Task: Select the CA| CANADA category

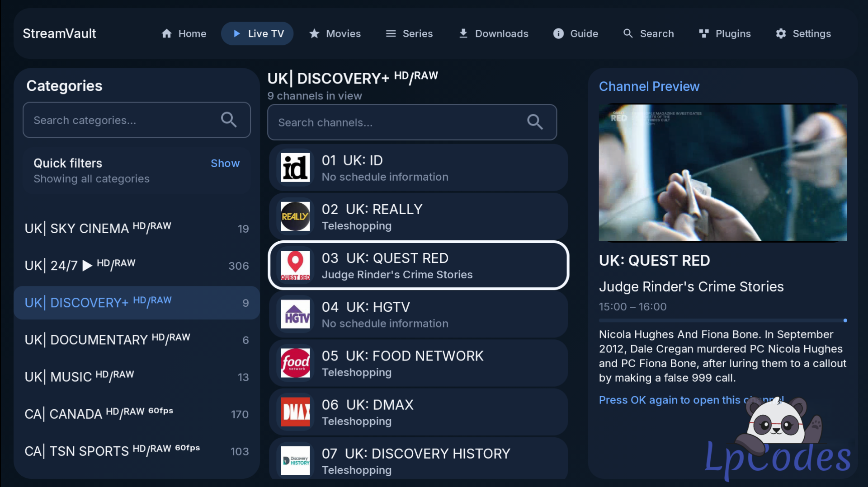Action: click(137, 414)
